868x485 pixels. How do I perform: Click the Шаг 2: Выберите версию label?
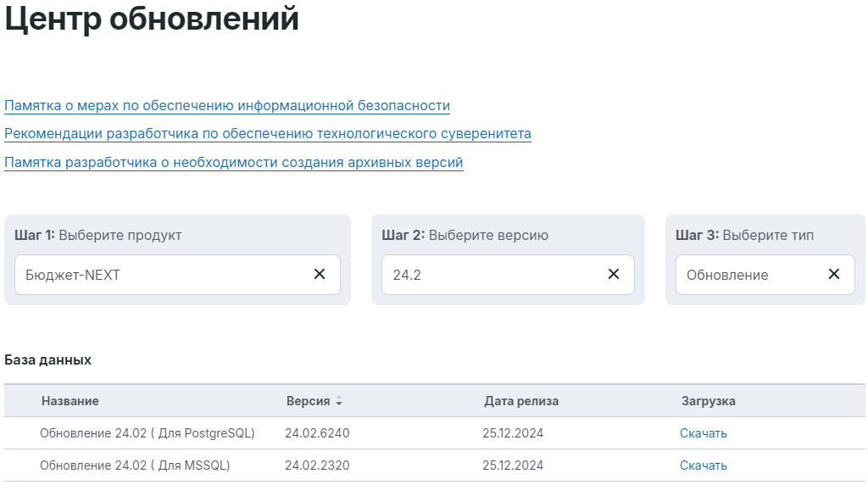click(x=465, y=236)
